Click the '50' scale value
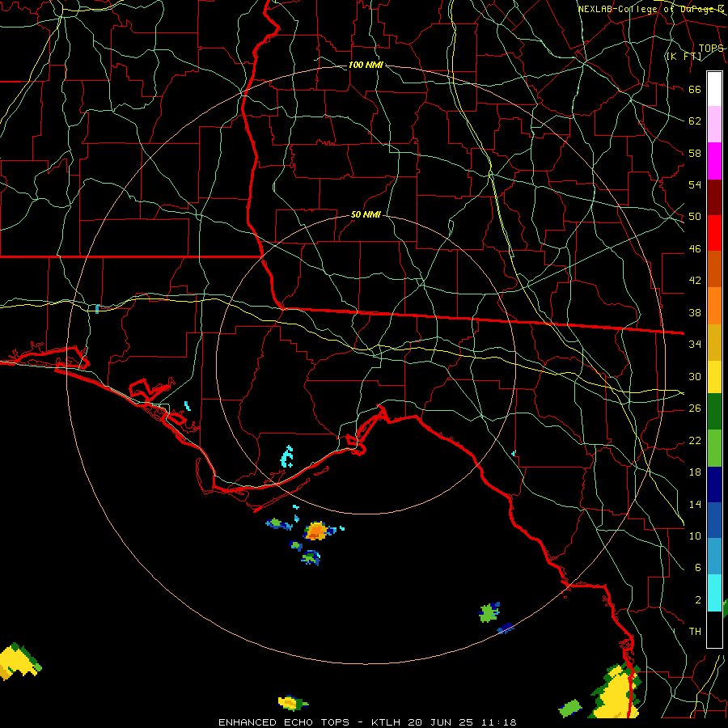The image size is (728, 728). tap(695, 217)
